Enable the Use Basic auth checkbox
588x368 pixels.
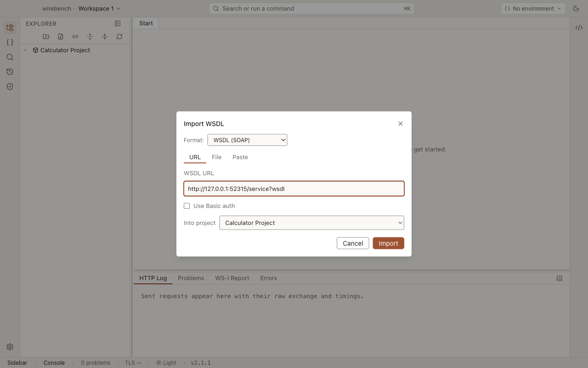(187, 206)
